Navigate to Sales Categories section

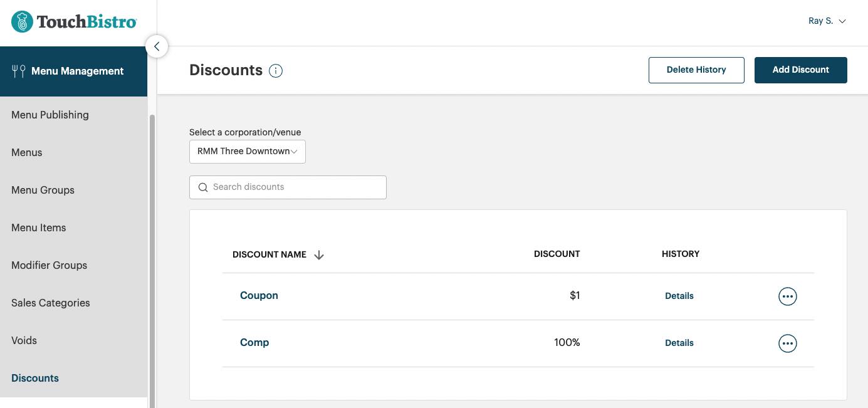click(x=50, y=303)
